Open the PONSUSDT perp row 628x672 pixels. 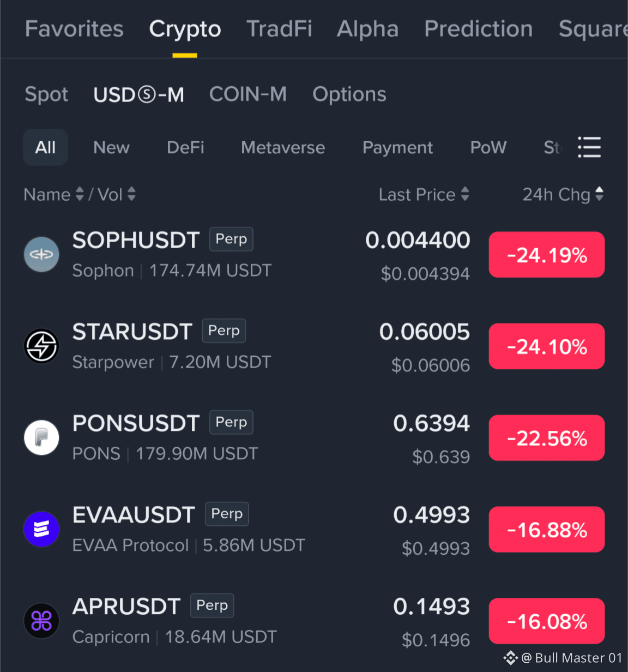(314, 438)
